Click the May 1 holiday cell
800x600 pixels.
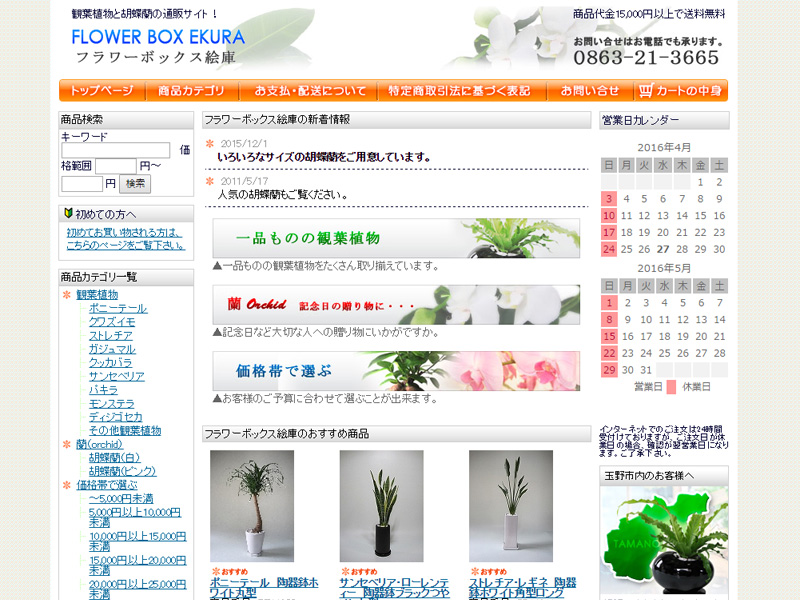point(609,303)
